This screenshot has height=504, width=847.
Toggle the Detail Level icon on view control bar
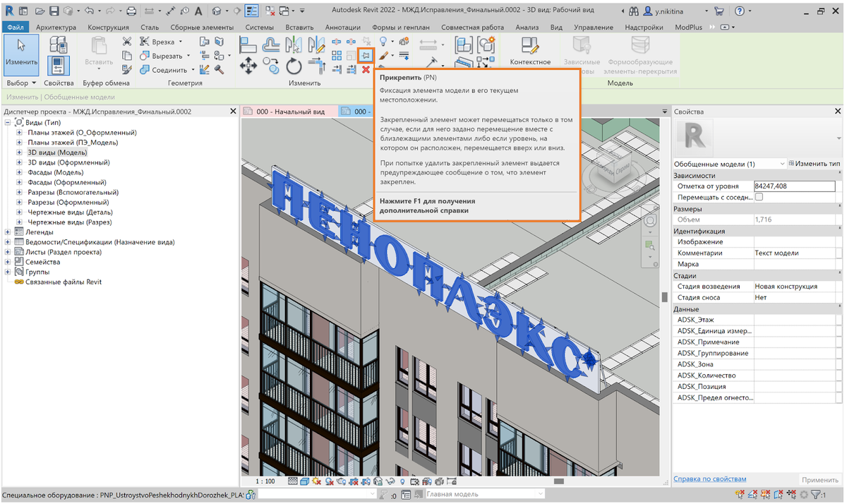[292, 481]
